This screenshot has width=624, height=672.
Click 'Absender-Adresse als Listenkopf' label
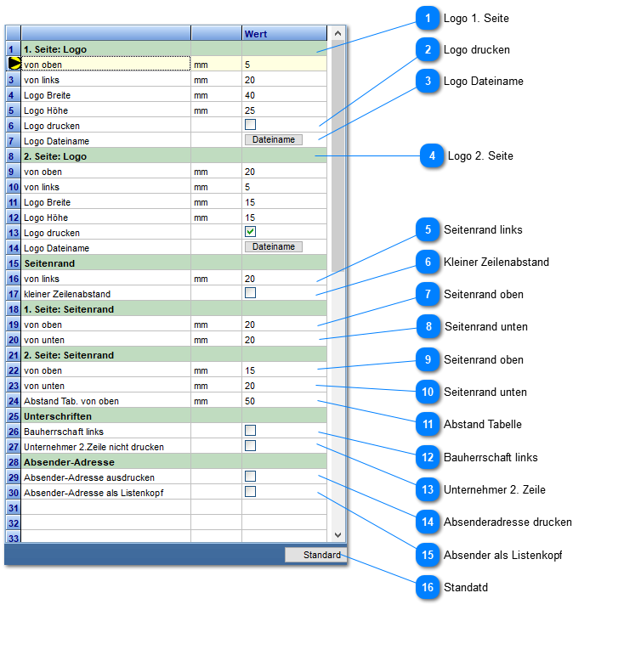point(94,493)
